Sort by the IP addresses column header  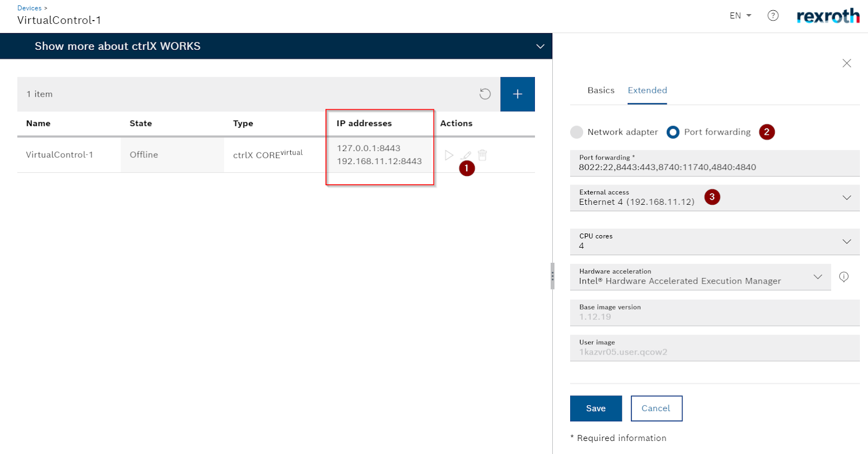click(364, 123)
